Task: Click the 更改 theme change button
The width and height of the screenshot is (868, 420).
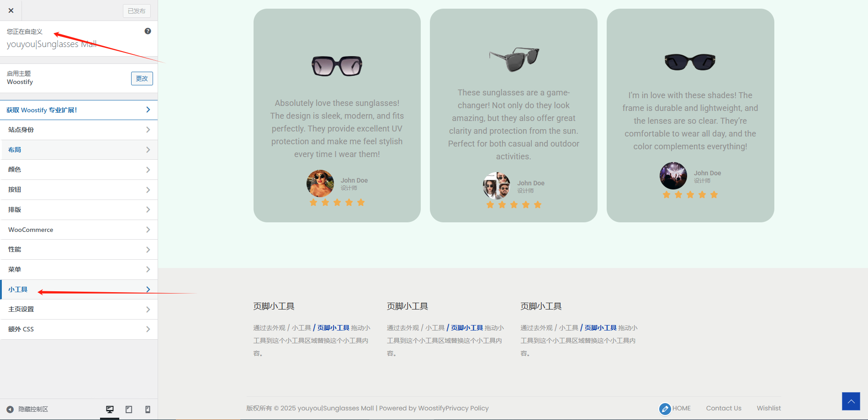Action: [x=142, y=79]
